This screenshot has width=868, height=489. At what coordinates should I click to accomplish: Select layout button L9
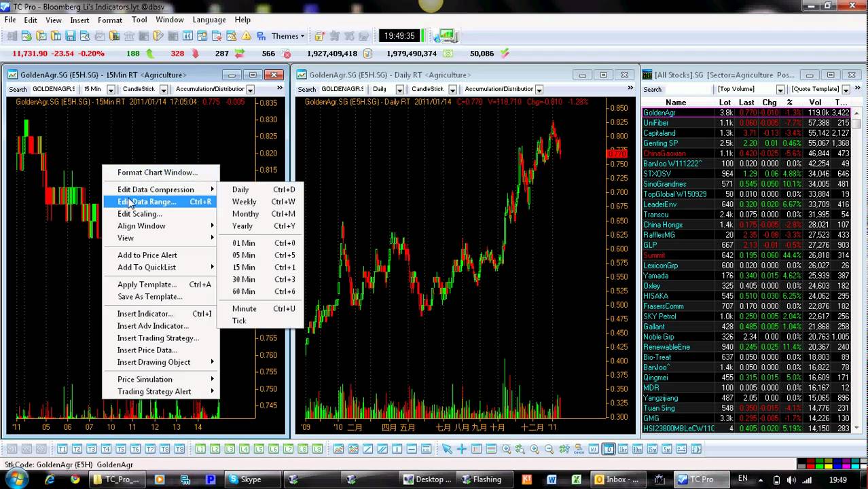point(318,449)
